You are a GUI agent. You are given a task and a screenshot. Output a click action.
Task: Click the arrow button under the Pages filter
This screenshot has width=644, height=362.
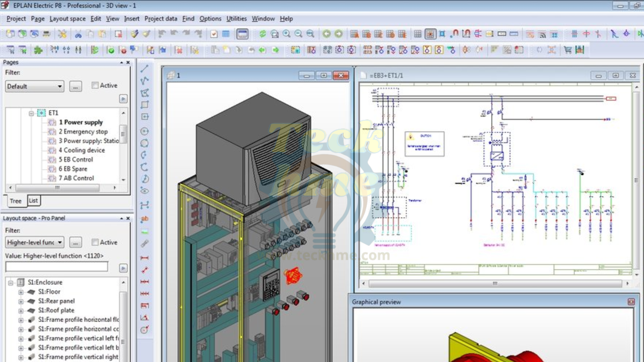click(124, 99)
